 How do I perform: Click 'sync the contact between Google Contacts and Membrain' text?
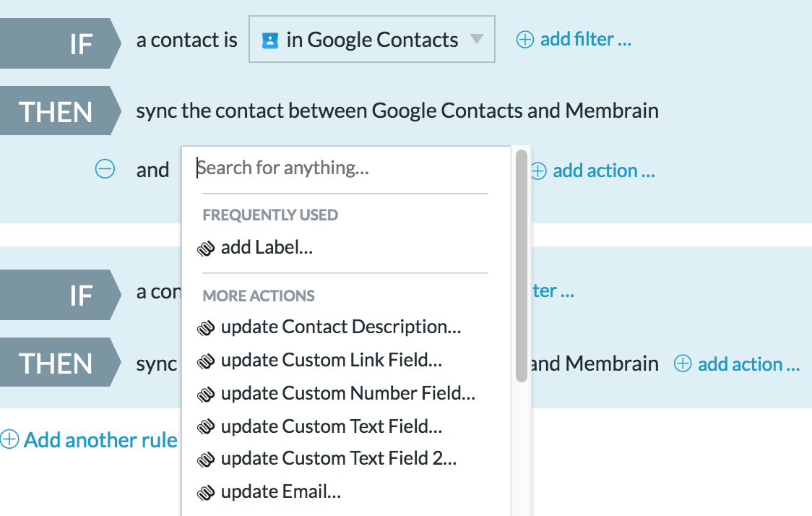pos(397,111)
